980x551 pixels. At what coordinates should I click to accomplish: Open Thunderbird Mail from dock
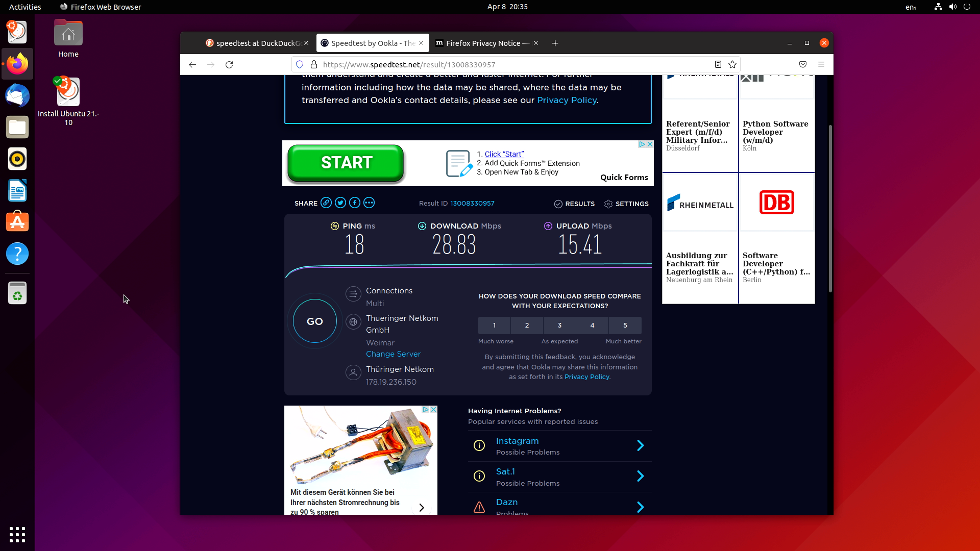17,95
